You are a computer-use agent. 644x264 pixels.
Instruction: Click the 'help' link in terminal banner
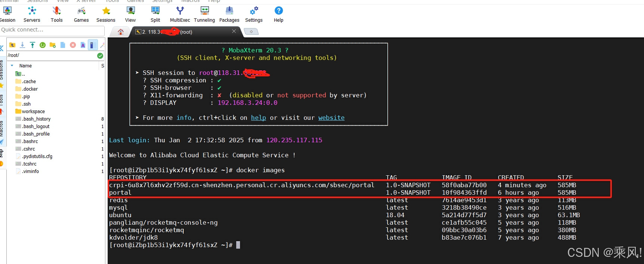(259, 118)
